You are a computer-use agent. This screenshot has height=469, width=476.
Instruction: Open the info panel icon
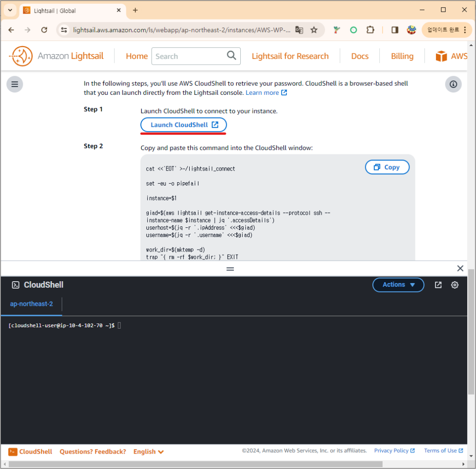[453, 84]
